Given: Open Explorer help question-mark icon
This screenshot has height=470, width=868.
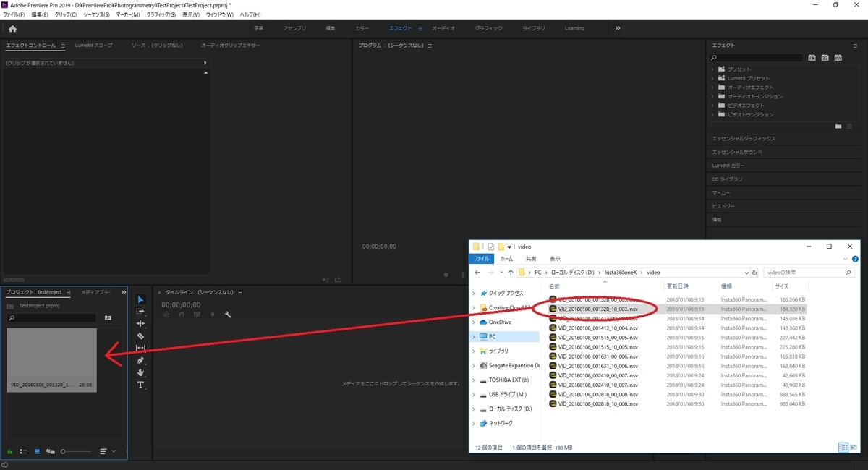Looking at the screenshot, I should click(x=854, y=258).
